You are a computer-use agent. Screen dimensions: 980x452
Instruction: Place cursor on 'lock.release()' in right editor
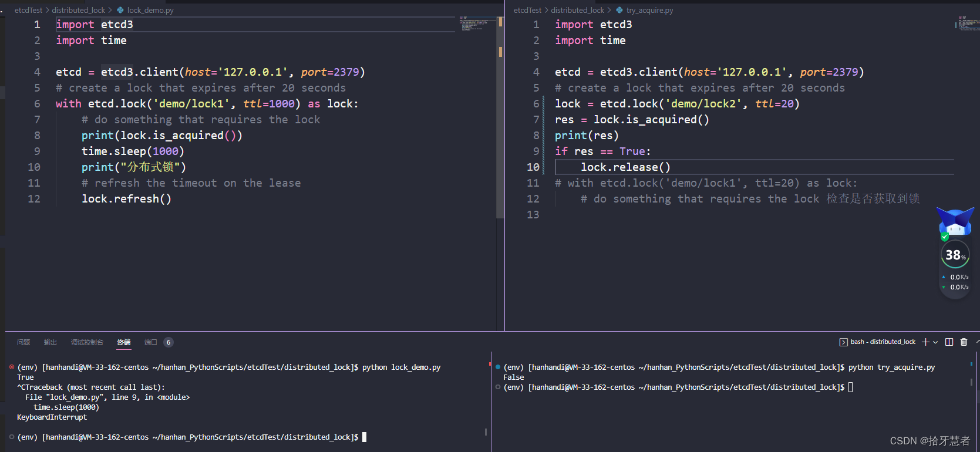pos(625,167)
